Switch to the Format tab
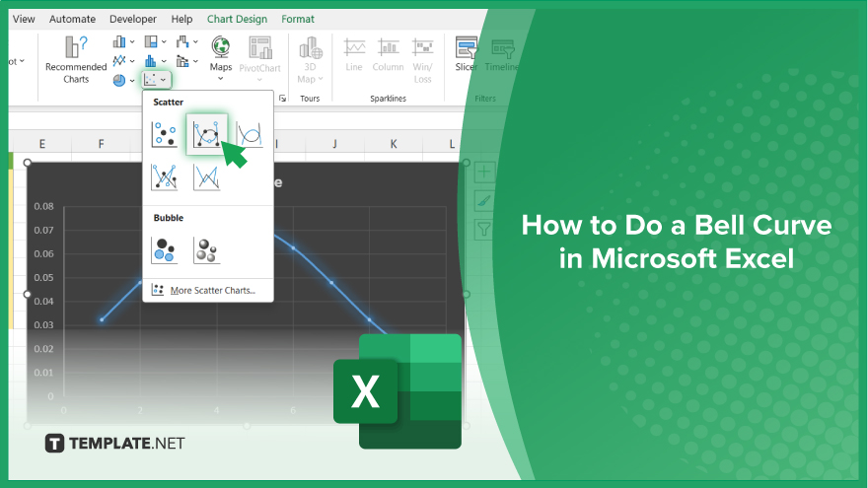 click(298, 19)
